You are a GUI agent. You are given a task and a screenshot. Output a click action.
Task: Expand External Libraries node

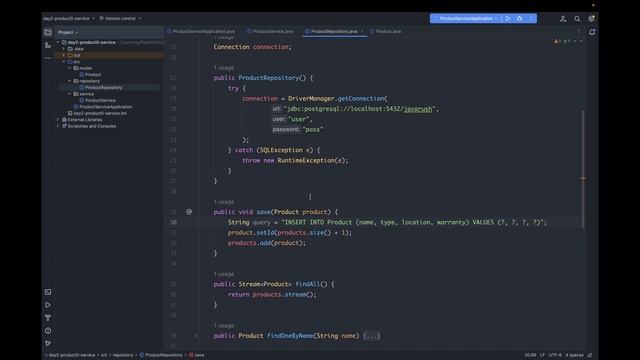pyautogui.click(x=58, y=120)
